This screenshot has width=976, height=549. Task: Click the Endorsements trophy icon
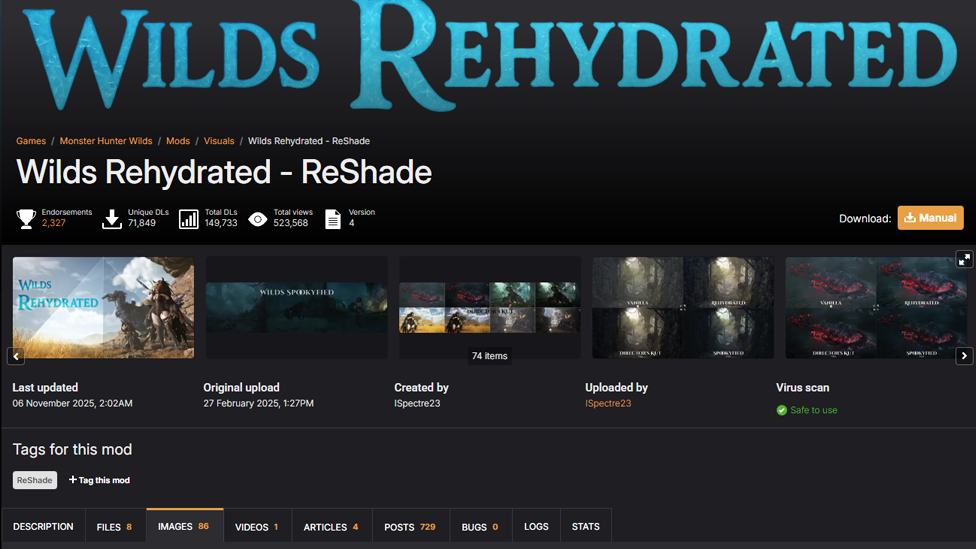coord(26,218)
